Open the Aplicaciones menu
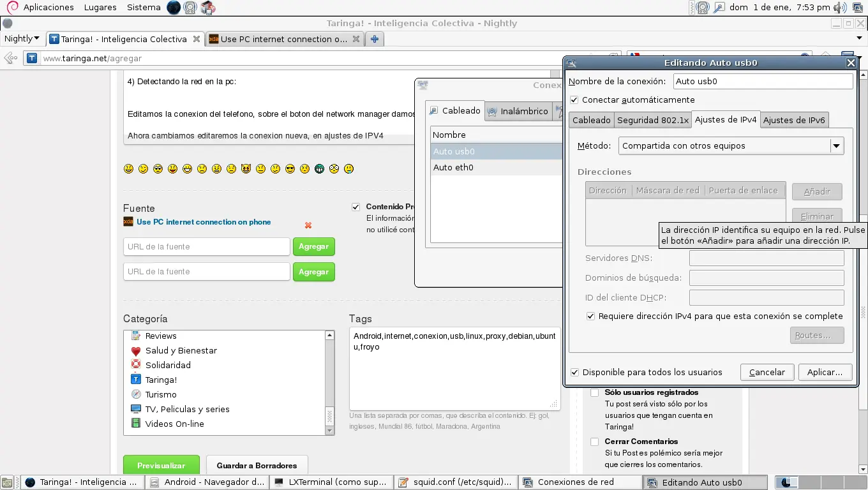 click(x=49, y=8)
